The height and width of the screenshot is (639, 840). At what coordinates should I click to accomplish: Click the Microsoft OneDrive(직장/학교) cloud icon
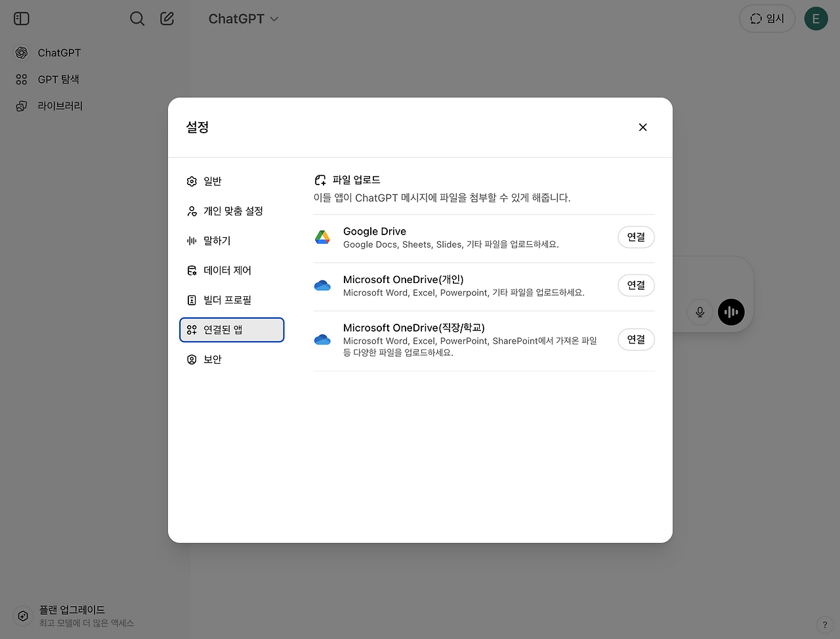pos(323,339)
